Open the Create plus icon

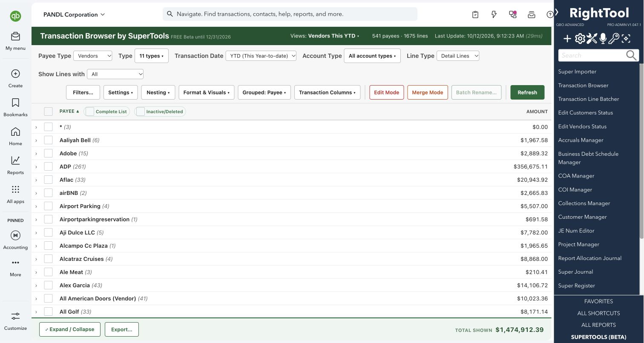point(15,74)
